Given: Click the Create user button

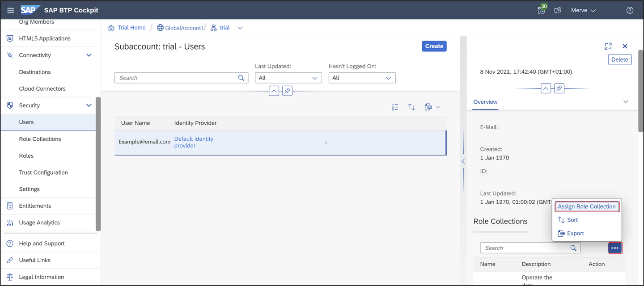Looking at the screenshot, I should pos(434,46).
